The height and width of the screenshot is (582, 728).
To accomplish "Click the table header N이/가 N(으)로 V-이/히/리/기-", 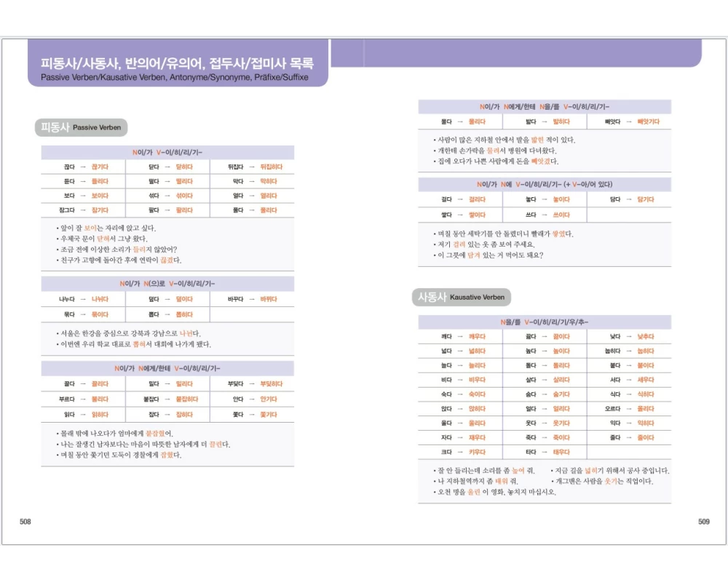I will tap(167, 283).
